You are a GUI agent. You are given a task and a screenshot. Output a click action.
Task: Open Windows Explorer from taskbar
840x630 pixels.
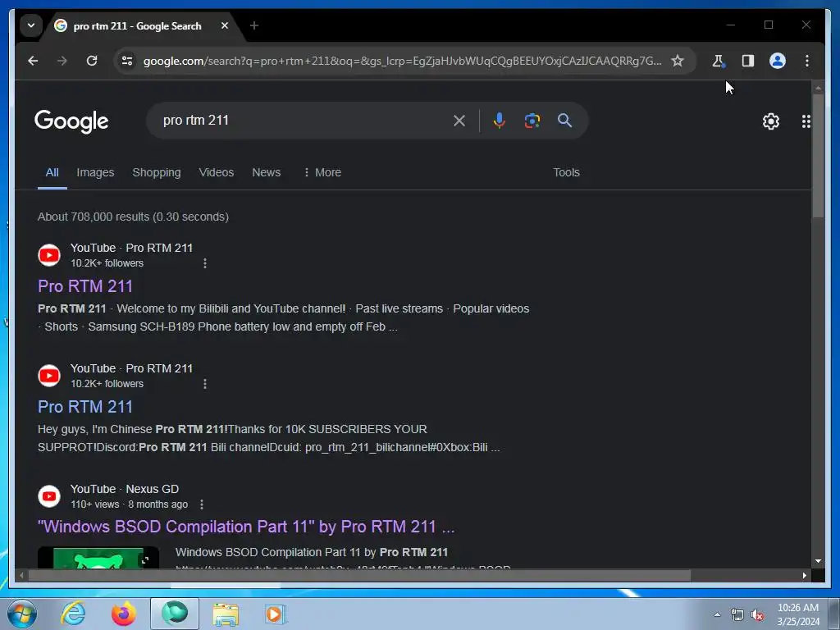(x=226, y=614)
